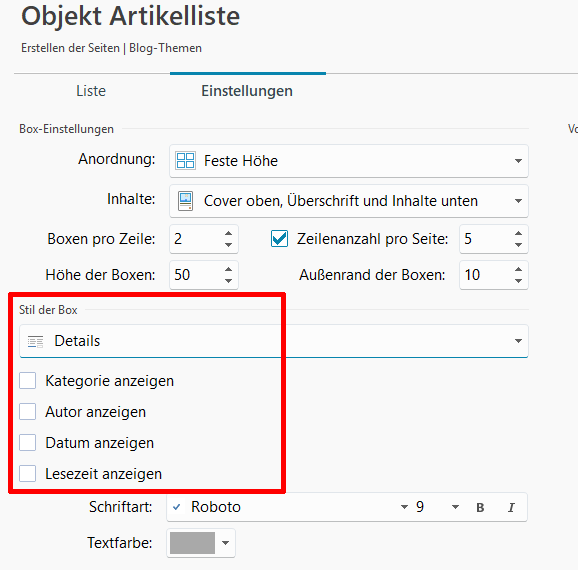Click the Zeilenanzahl pro Seite value field
578x570 pixels.
486,239
